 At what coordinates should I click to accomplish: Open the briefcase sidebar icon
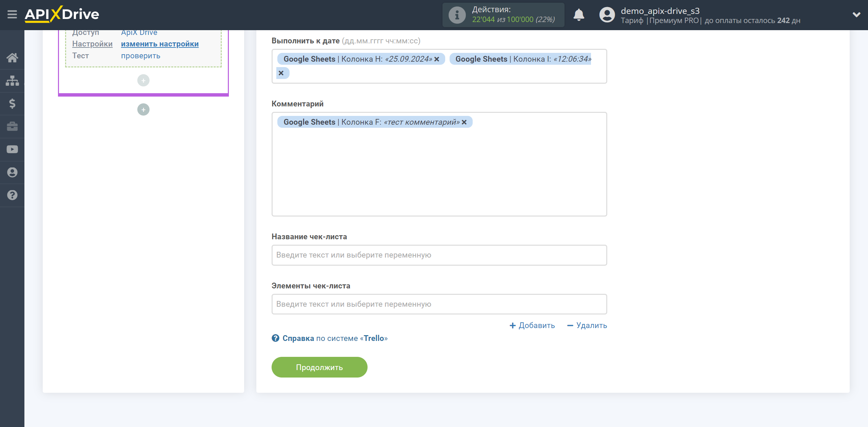click(12, 126)
